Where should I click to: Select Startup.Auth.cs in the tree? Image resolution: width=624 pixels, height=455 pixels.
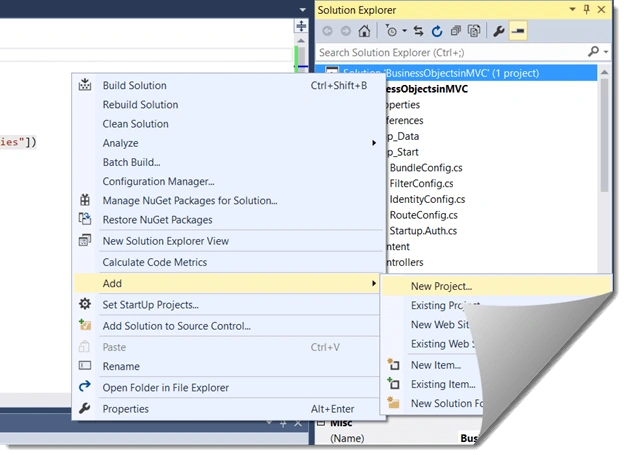423,231
